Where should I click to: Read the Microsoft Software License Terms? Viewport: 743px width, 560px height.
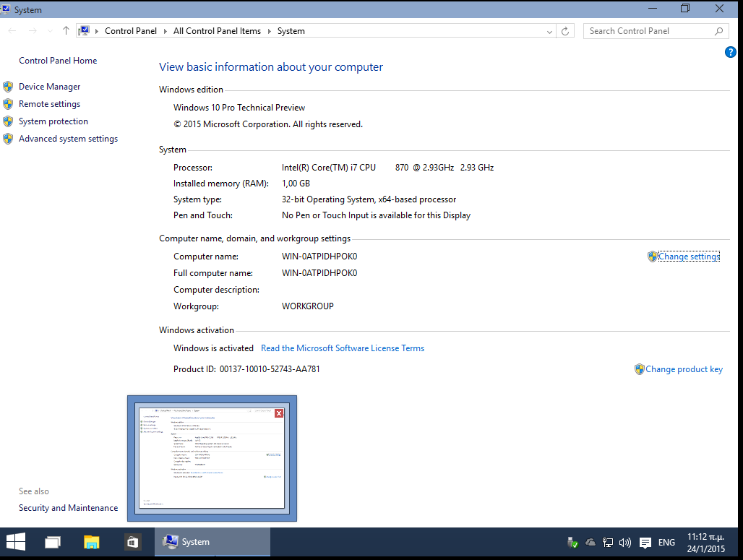coord(343,348)
